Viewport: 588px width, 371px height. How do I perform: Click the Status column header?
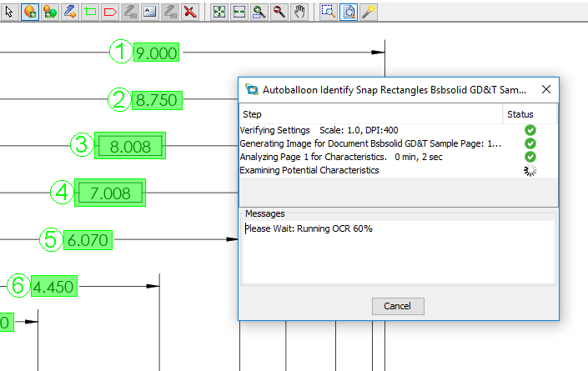(x=520, y=114)
